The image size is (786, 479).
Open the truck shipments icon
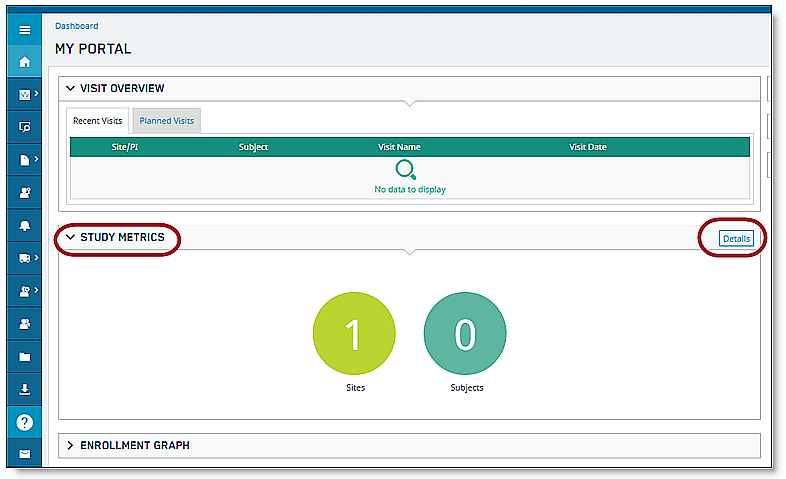coord(25,258)
